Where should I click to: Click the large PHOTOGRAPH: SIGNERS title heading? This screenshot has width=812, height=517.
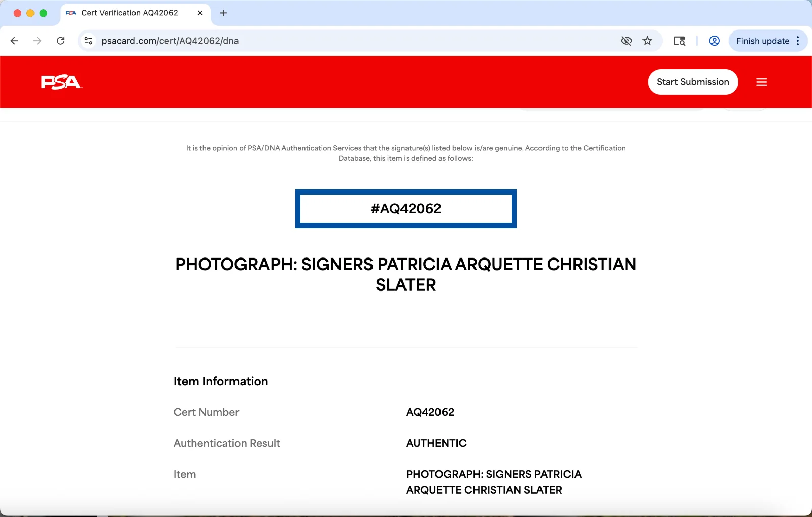(406, 275)
